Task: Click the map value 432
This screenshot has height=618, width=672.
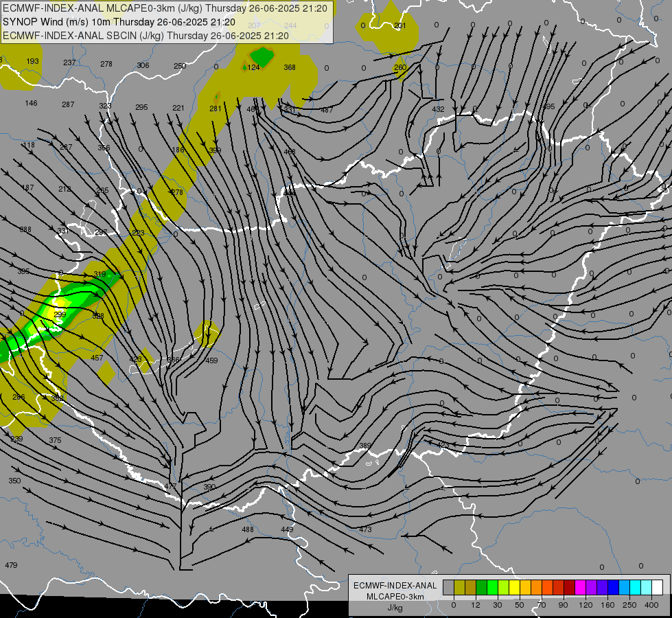Action: pyautogui.click(x=438, y=109)
